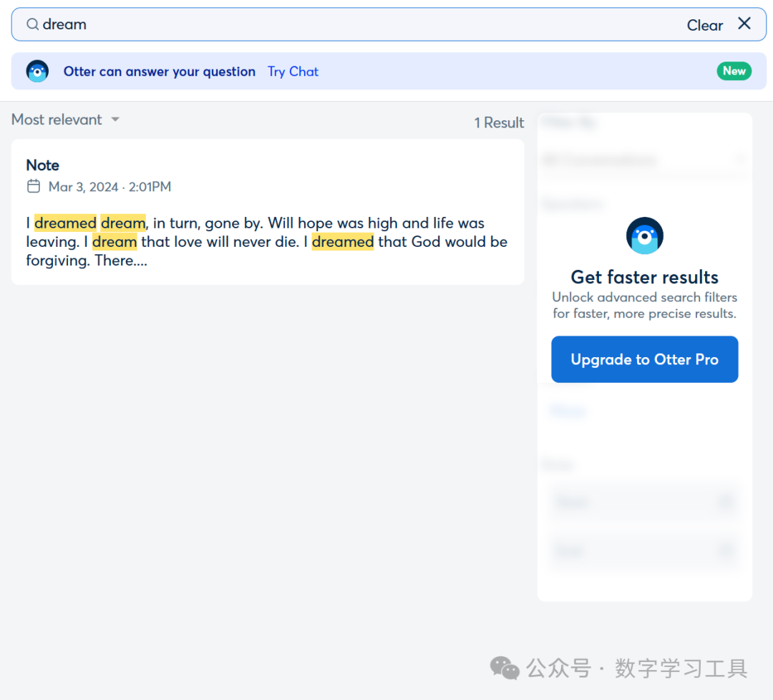Viewport: 773px width, 700px height.
Task: Click 'Otter can answer your question' text
Action: pyautogui.click(x=159, y=72)
